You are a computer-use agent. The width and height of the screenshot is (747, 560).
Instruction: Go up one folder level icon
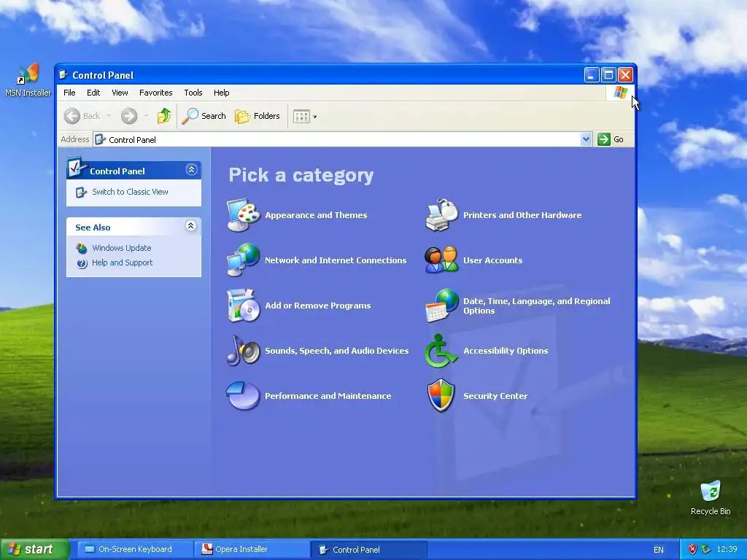[x=164, y=116]
